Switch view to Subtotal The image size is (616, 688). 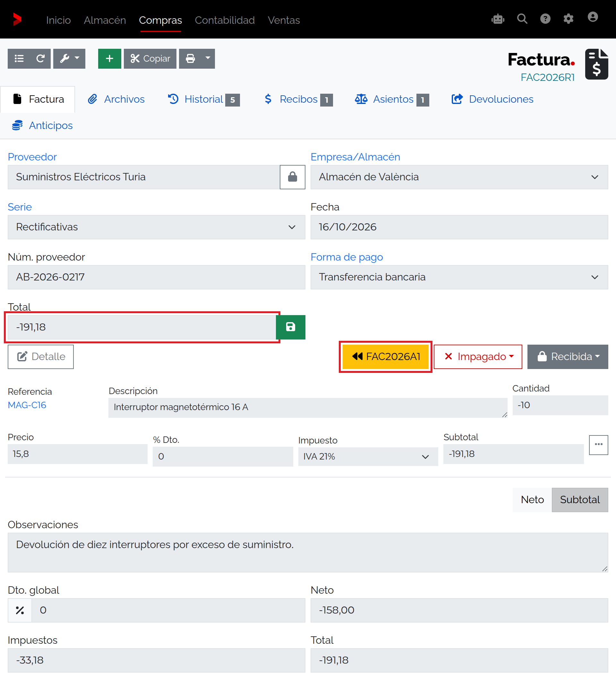click(x=579, y=500)
